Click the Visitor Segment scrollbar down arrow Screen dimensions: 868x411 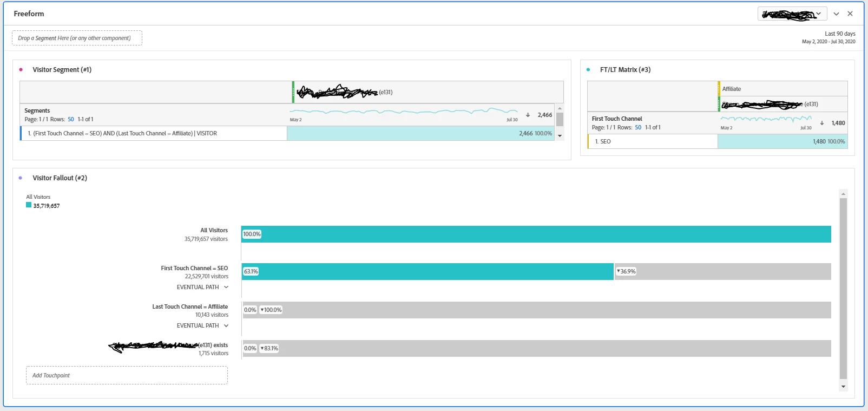(560, 136)
